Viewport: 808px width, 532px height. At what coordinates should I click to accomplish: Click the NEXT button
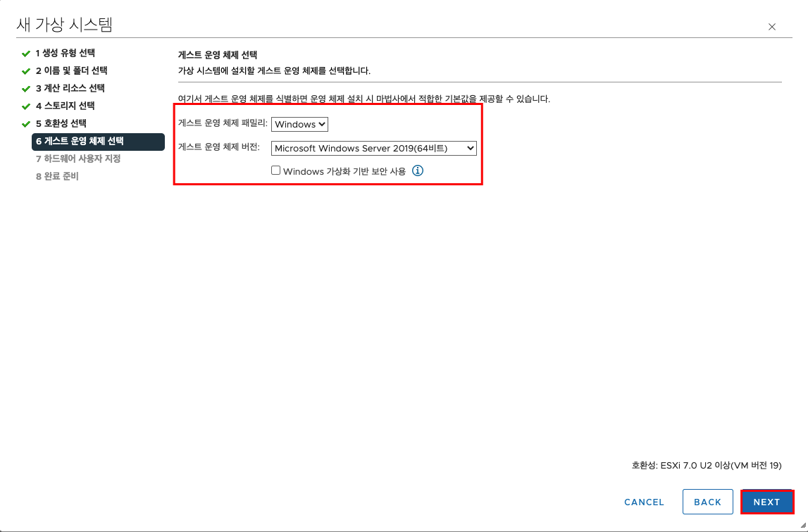tap(766, 502)
